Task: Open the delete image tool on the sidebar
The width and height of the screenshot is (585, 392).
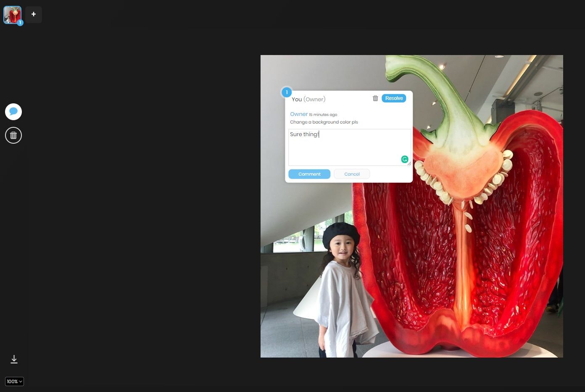Action: click(x=13, y=135)
